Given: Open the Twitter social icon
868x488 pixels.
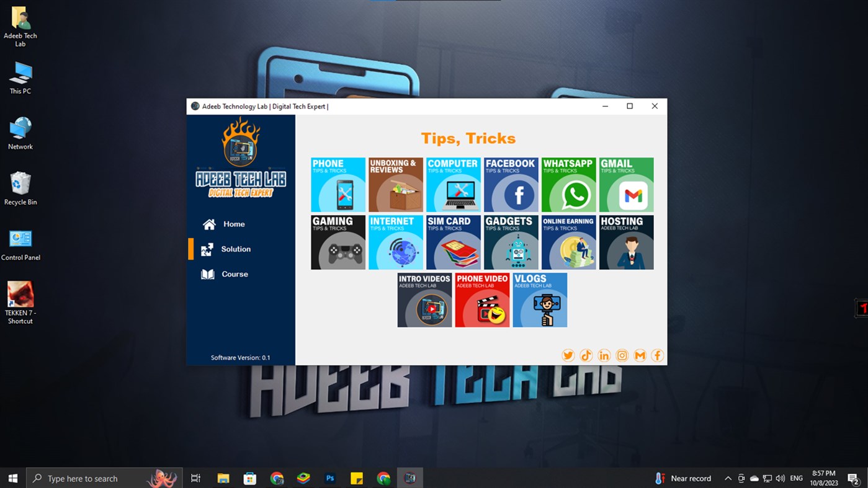Looking at the screenshot, I should coord(568,355).
